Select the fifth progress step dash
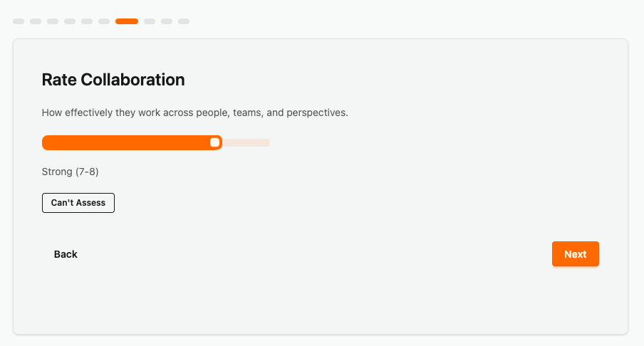 pos(87,21)
